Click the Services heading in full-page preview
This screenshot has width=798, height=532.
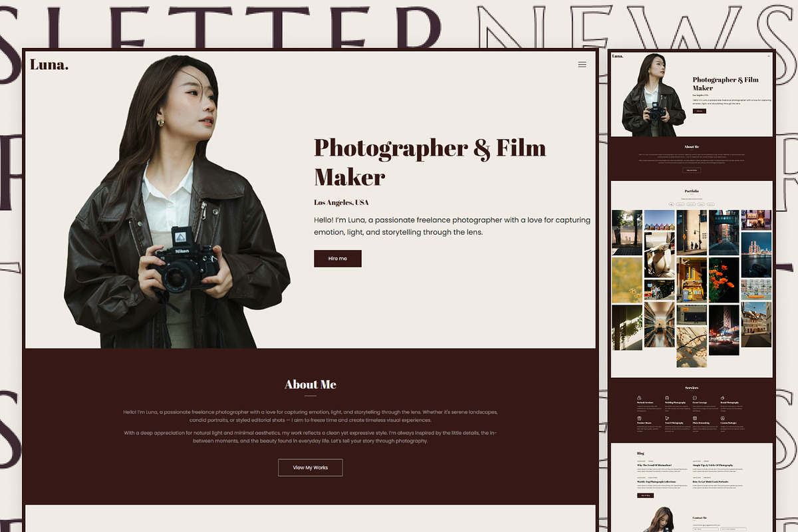[692, 388]
